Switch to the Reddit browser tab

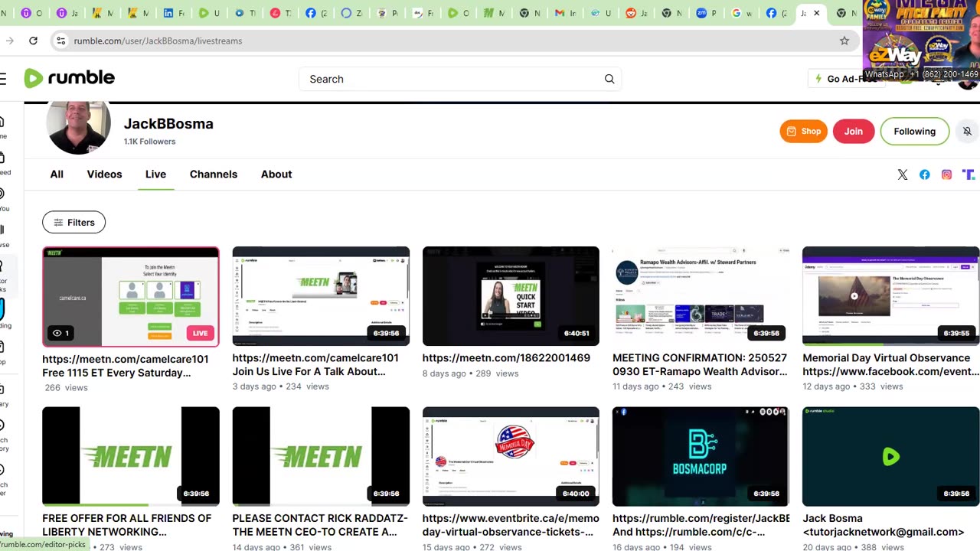point(631,13)
